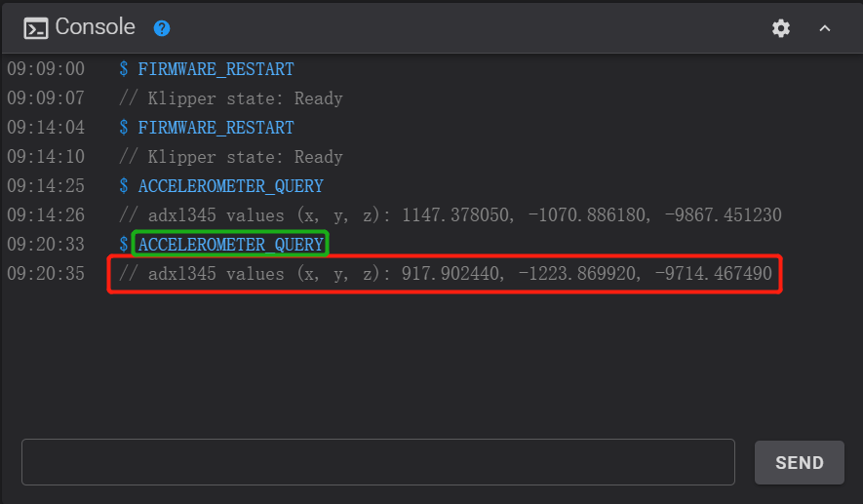Focus the console command input field

coord(377,462)
